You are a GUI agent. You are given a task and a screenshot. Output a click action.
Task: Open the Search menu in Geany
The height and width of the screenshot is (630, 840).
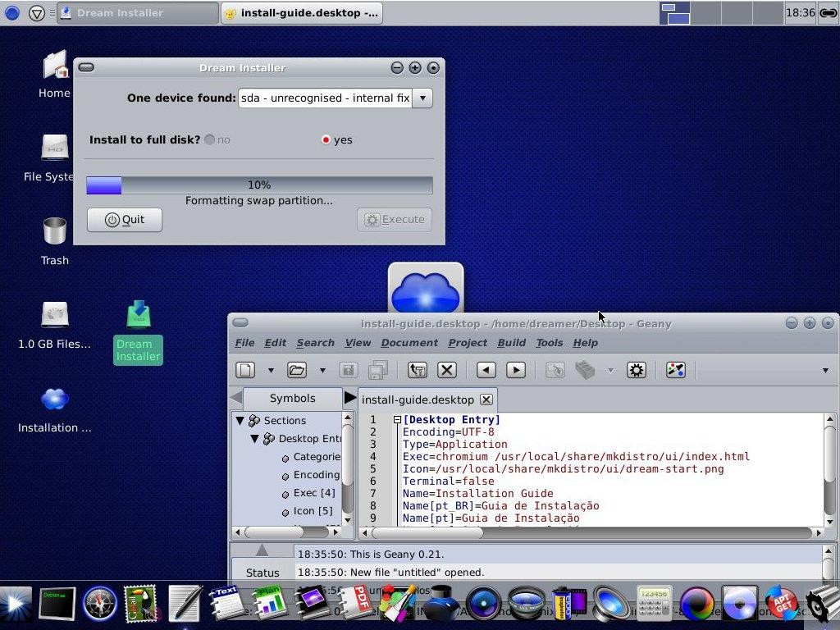point(316,343)
